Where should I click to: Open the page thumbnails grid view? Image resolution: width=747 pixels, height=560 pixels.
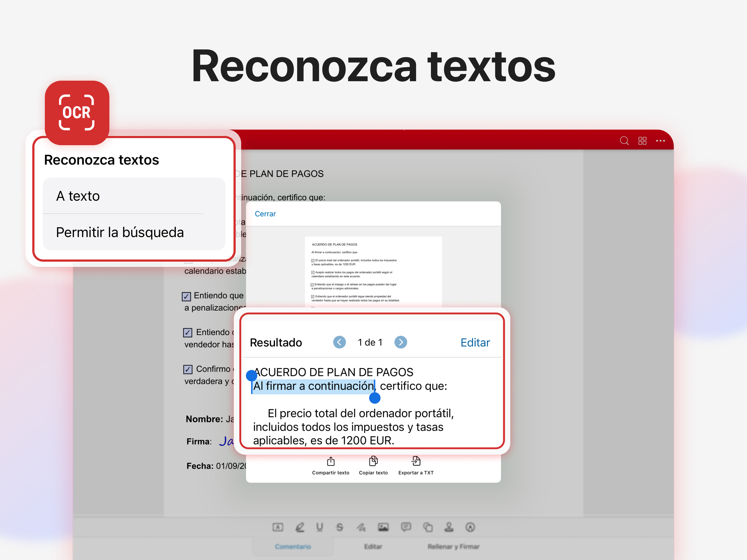coord(642,141)
